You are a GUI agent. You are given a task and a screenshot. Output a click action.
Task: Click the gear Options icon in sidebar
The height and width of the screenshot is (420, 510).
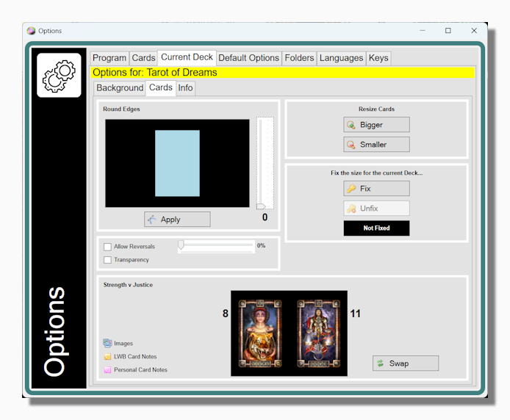tap(59, 76)
